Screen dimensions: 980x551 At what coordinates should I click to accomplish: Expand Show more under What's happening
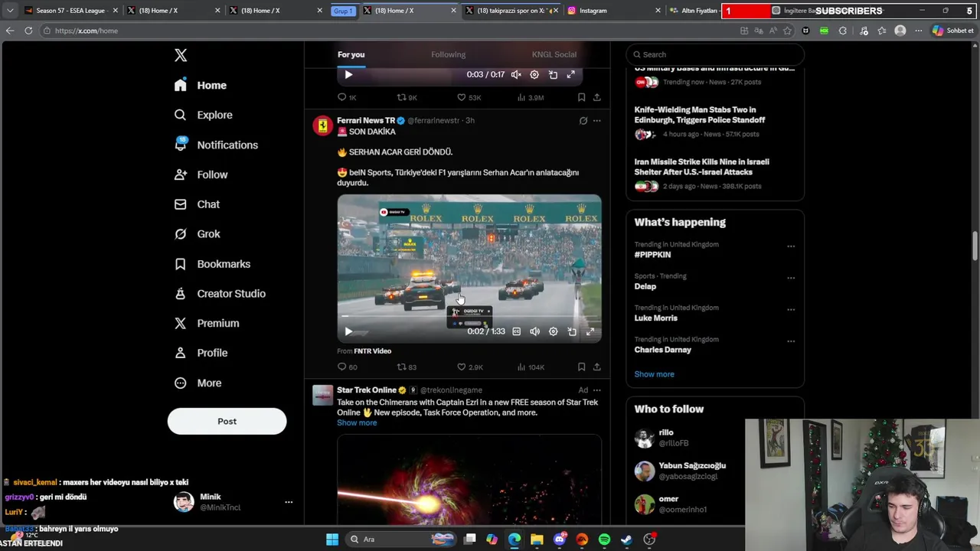654,374
